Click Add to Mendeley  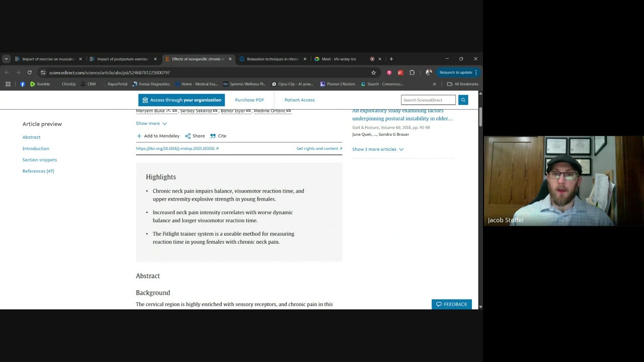[158, 136]
